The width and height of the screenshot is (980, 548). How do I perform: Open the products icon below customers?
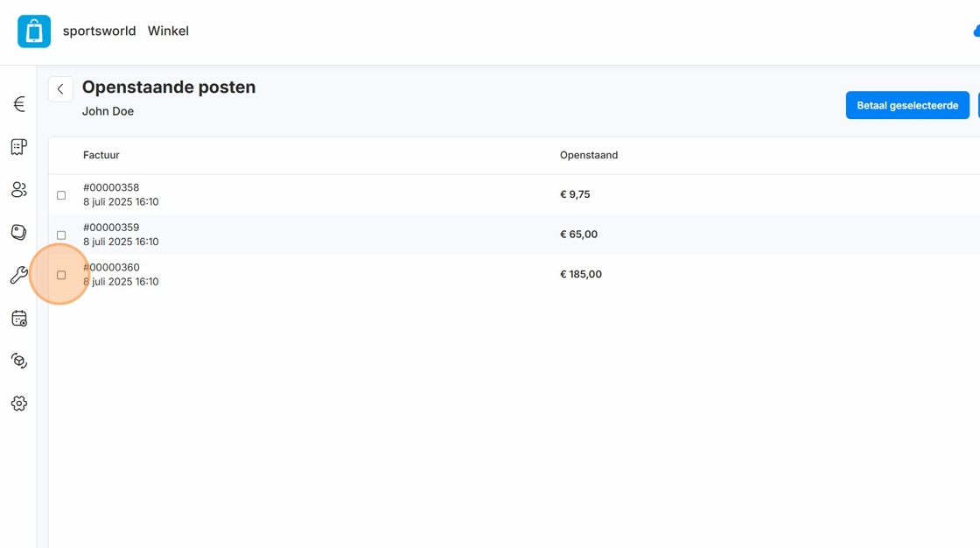coord(18,232)
